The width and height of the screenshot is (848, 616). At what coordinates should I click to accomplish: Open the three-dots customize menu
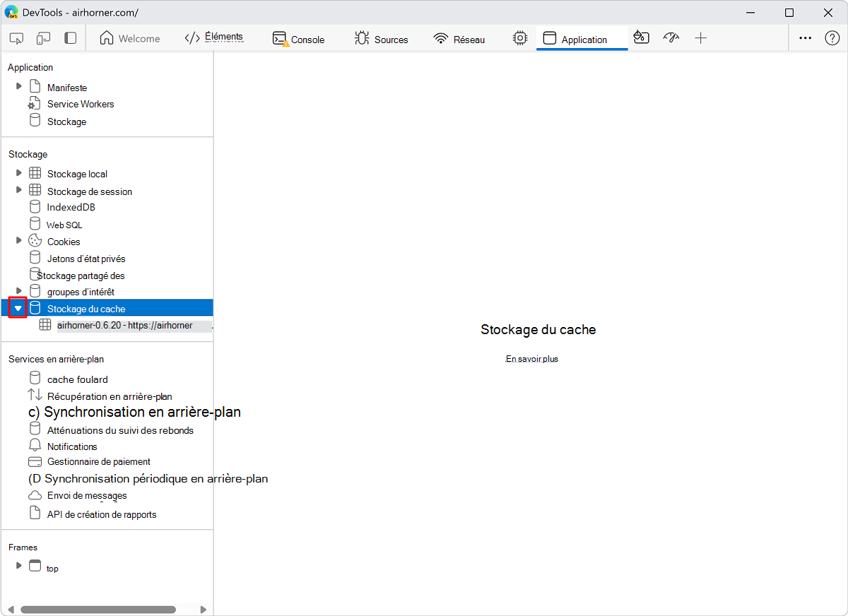806,38
